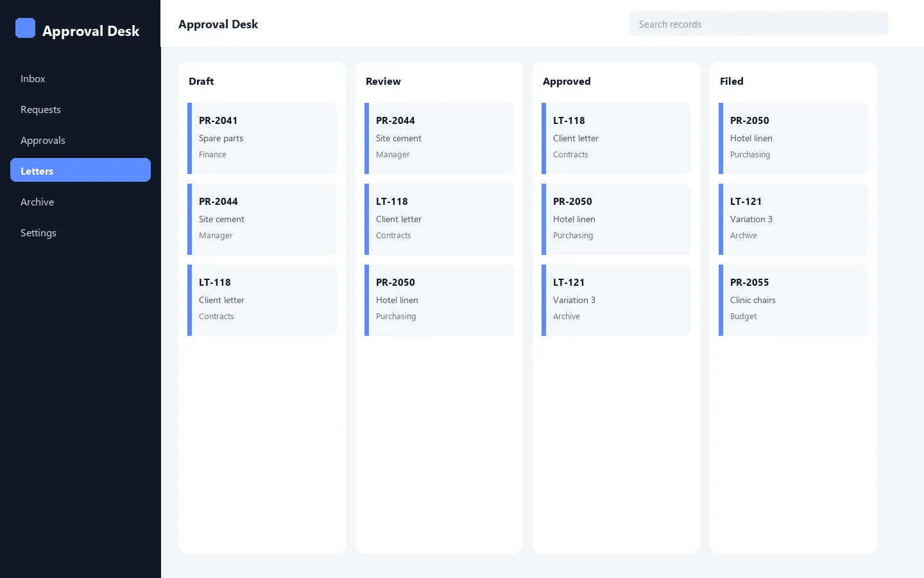The height and width of the screenshot is (578, 924).
Task: Select LT-118 Client letter card in Review
Action: [x=439, y=219]
